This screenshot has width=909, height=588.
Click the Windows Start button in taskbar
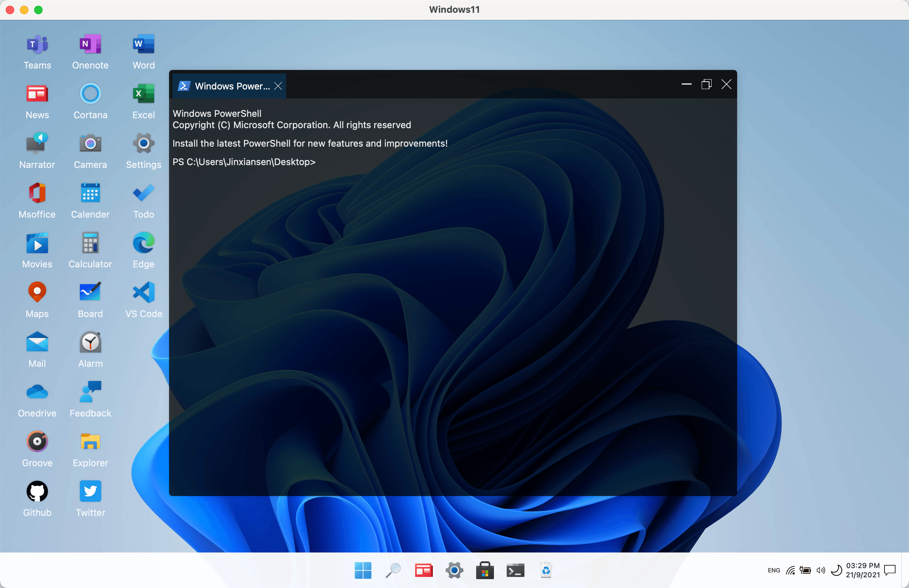(x=363, y=571)
